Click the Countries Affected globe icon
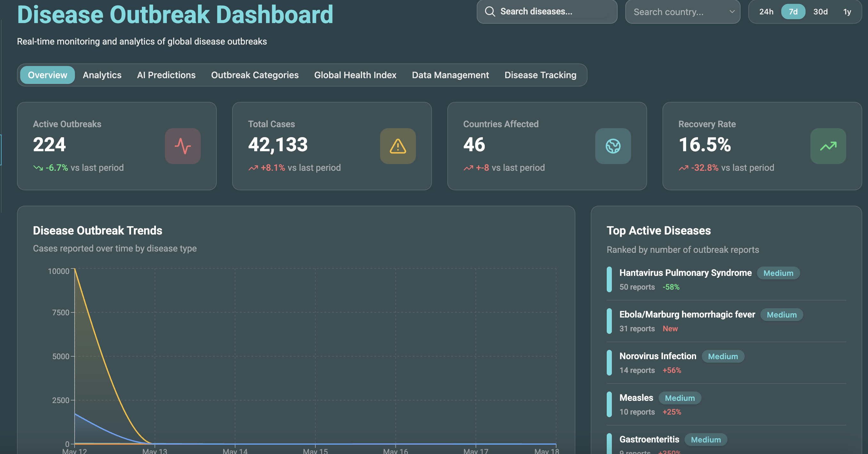 point(613,146)
